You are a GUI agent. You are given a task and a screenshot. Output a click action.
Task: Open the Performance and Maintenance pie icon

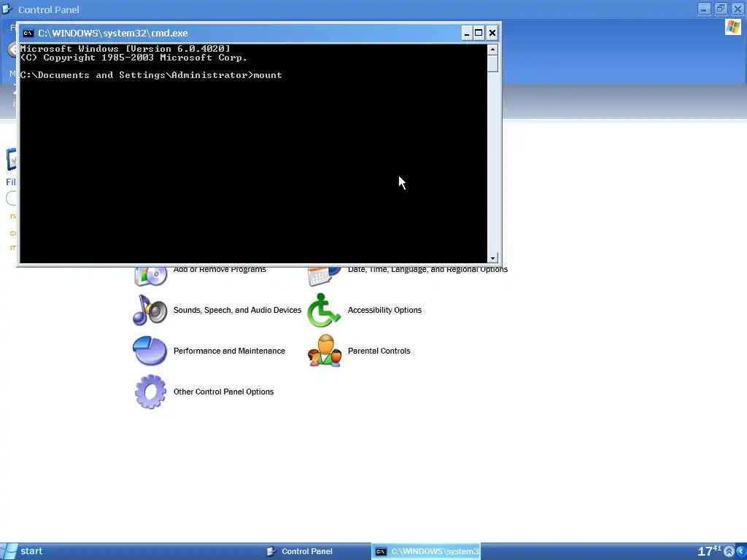pos(150,351)
